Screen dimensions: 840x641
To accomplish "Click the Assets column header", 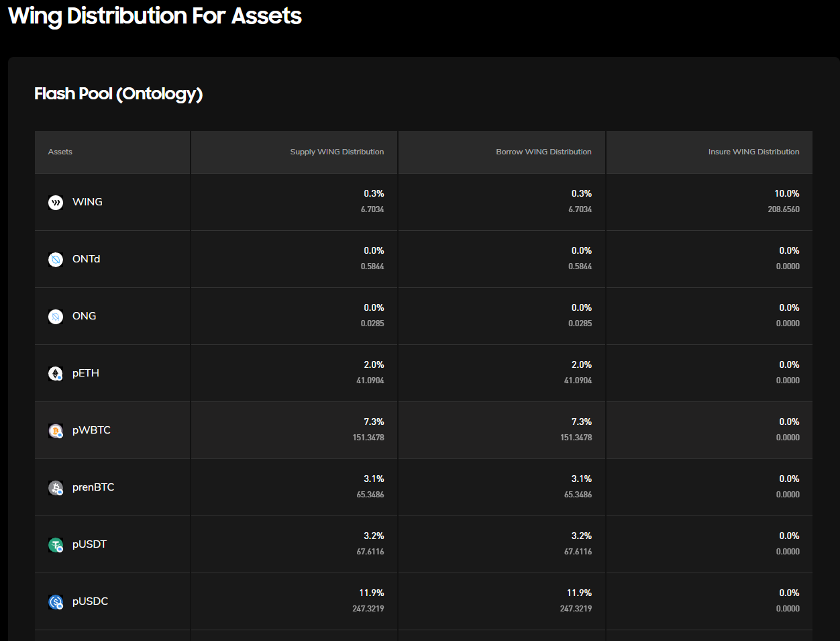I will pyautogui.click(x=60, y=152).
